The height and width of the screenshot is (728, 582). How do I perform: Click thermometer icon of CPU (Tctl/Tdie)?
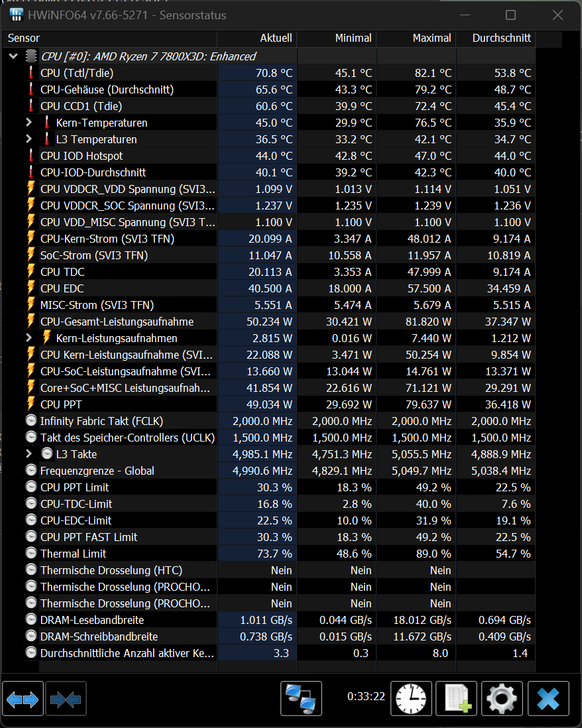tap(31, 73)
